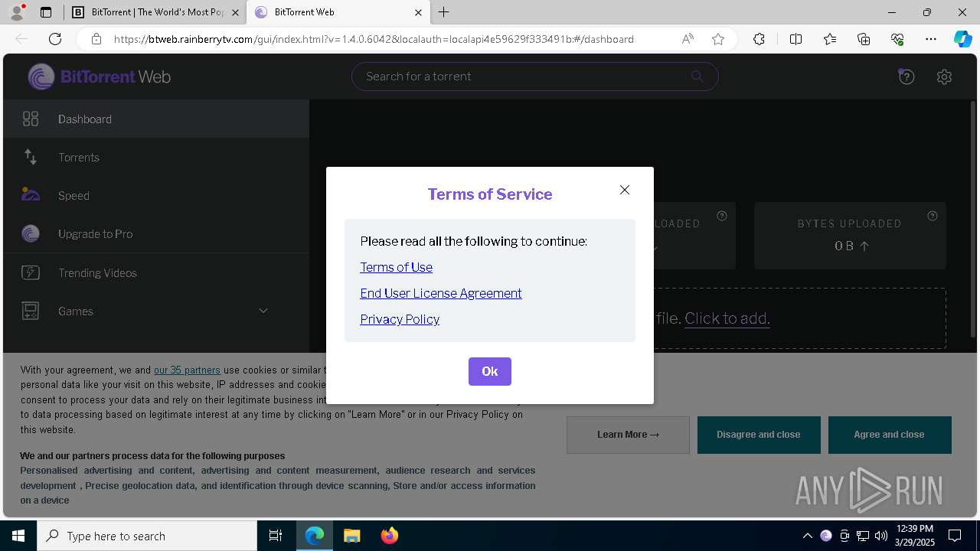Open the Privacy Policy link
Screen dimensions: 980x551
point(400,319)
